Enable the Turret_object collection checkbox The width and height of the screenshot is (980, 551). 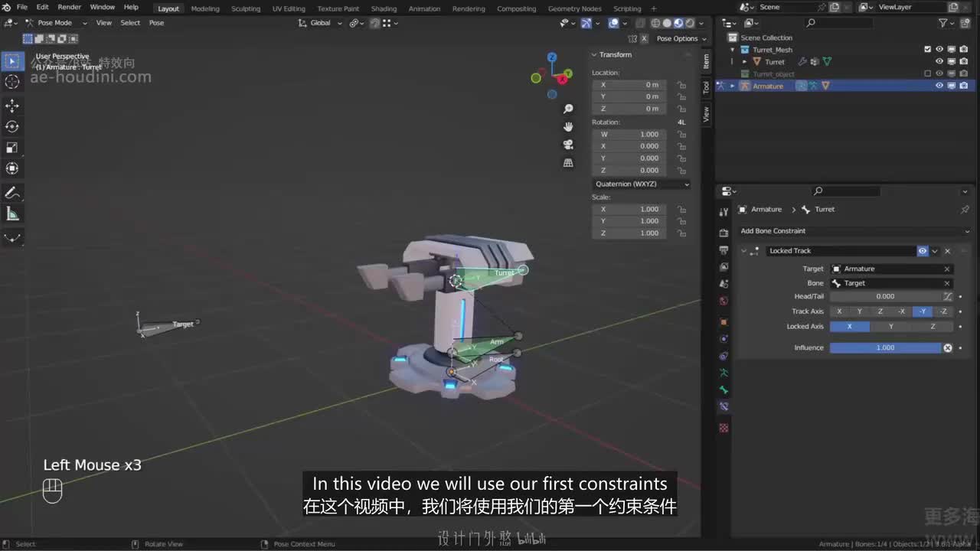[927, 74]
